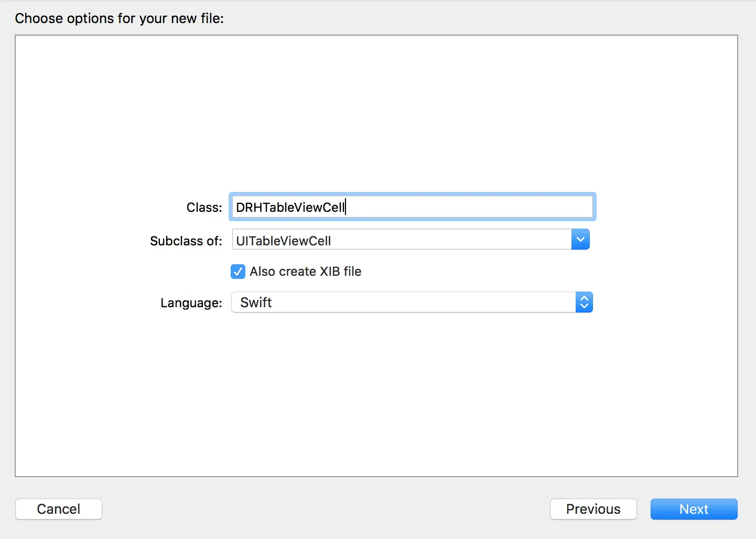Select the word Swift in Language popup

[x=256, y=303]
